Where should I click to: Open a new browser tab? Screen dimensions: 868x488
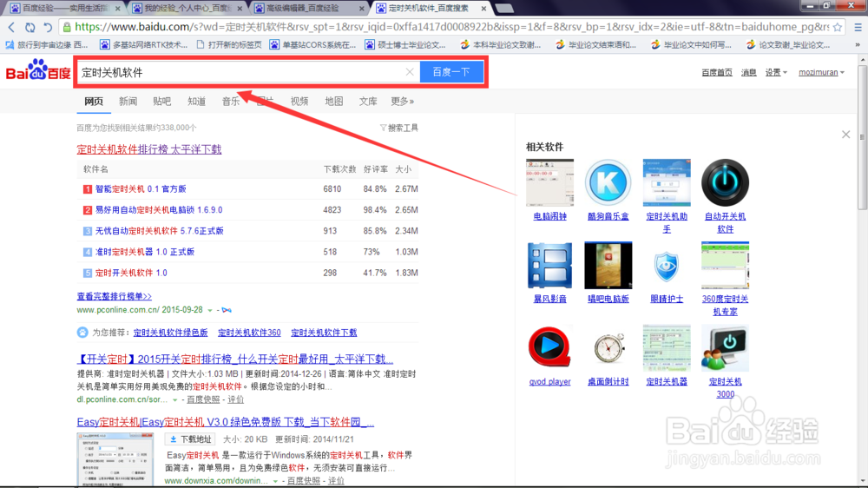pos(503,9)
